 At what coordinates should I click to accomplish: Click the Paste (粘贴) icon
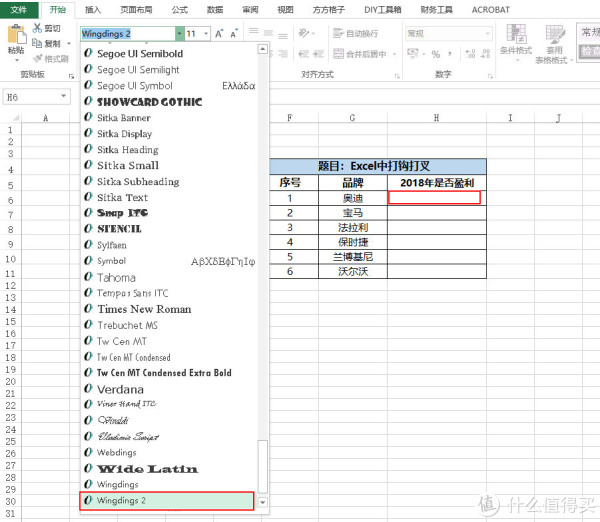coord(17,35)
